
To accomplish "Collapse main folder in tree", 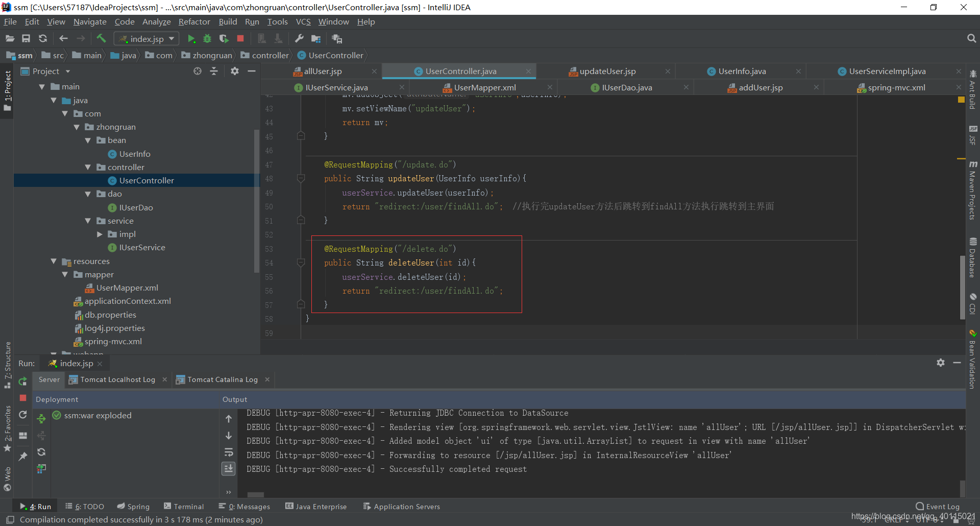I will click(x=42, y=87).
